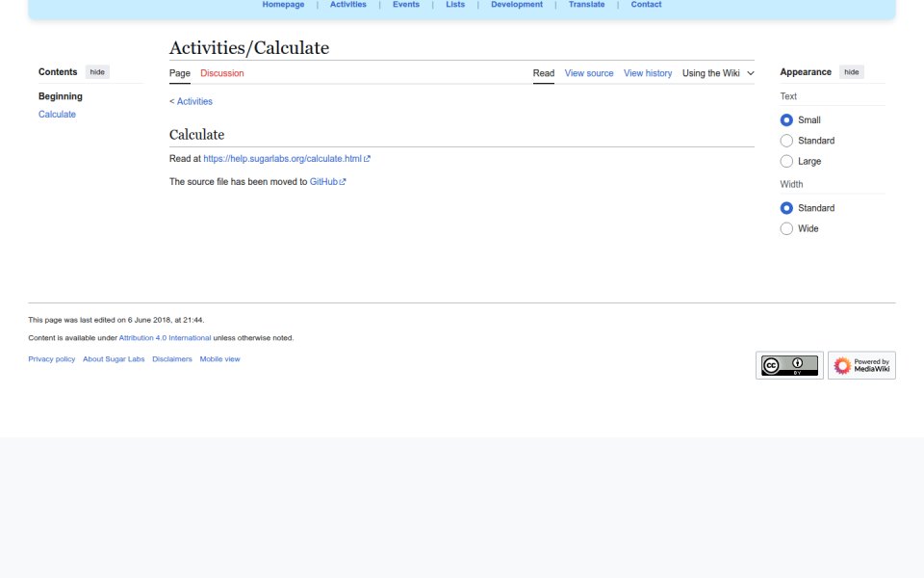Open the Development navigation item

(517, 4)
